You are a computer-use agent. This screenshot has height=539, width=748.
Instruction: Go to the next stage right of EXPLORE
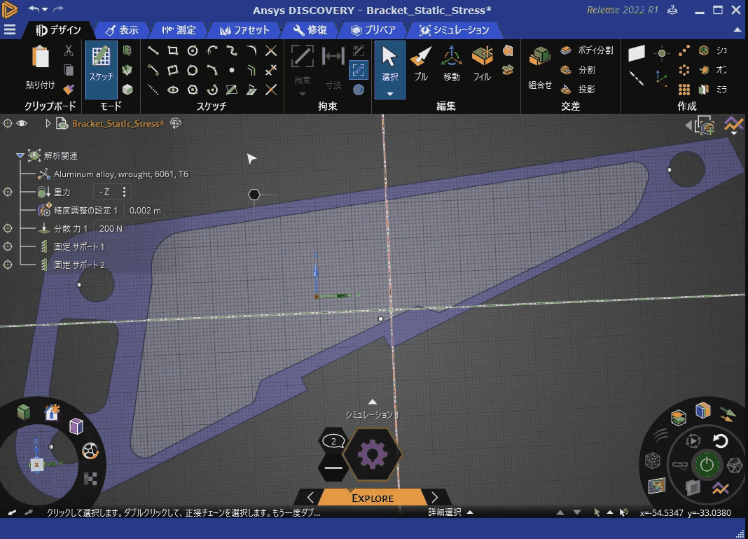[435, 498]
